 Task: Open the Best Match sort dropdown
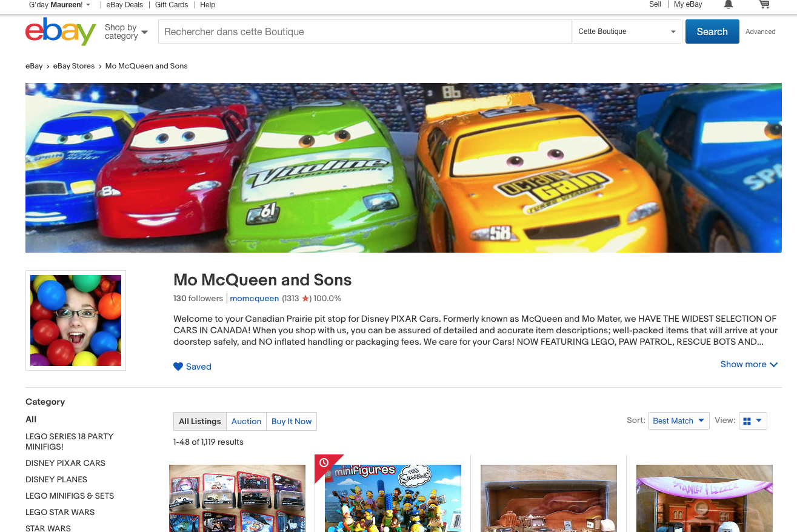[678, 421]
